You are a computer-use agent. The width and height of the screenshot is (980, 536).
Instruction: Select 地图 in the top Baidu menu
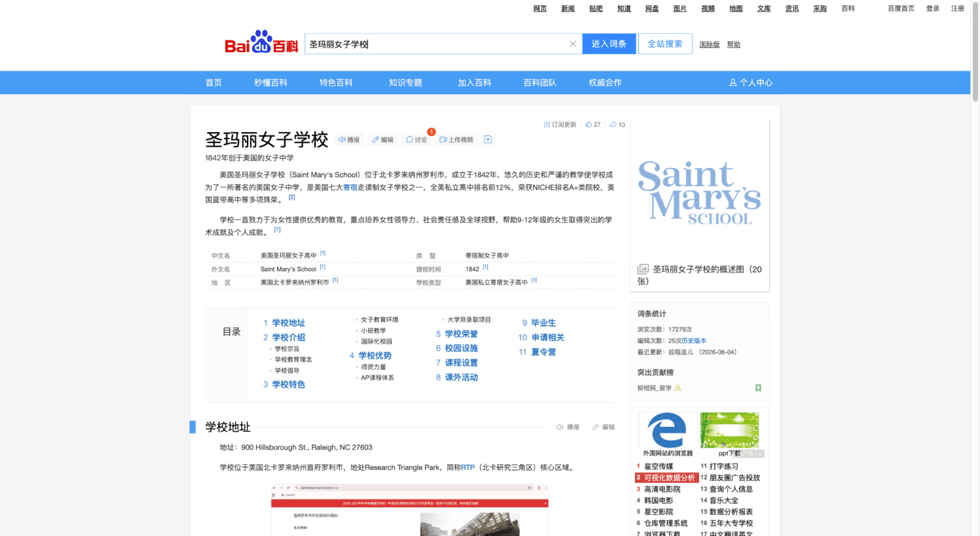point(736,8)
